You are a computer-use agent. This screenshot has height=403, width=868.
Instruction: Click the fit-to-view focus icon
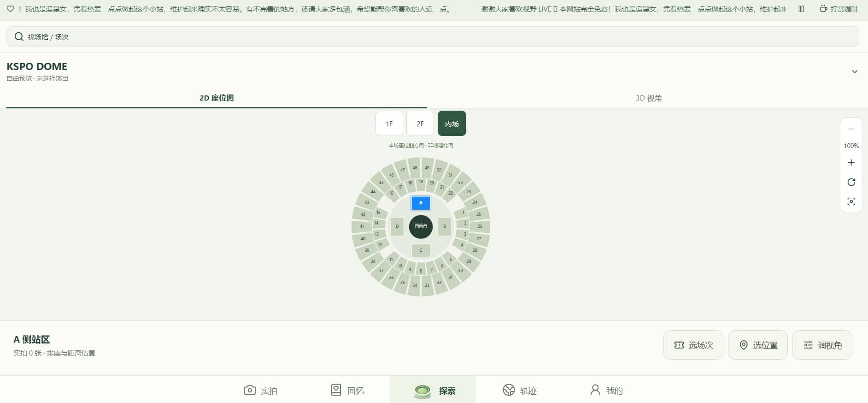point(851,201)
